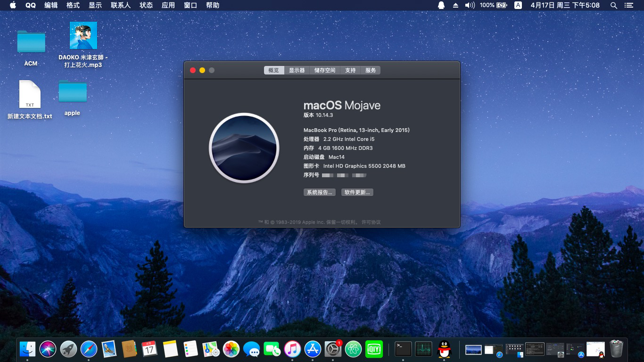The width and height of the screenshot is (644, 362).
Task: Click QQ penguin status icon in menu bar
Action: [441, 5]
